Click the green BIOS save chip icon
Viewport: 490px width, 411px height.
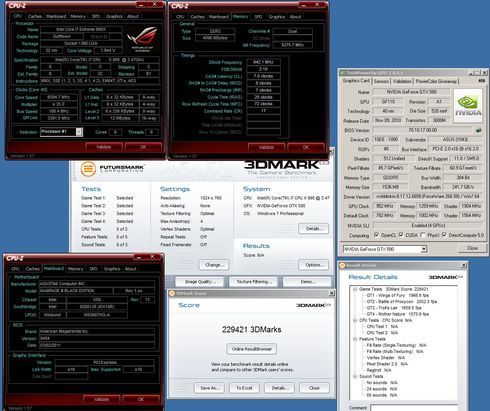pos(478,130)
